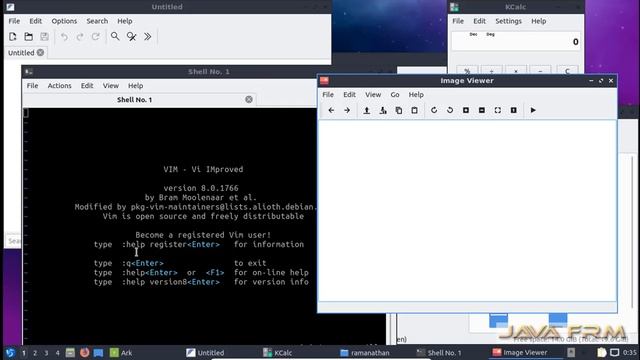Click the save icon in the text editor

(x=44, y=37)
